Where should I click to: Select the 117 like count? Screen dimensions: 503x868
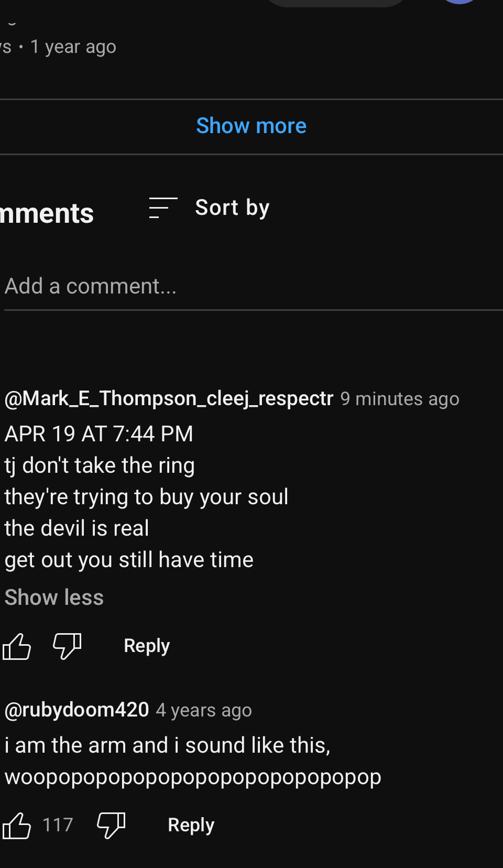coord(58,825)
